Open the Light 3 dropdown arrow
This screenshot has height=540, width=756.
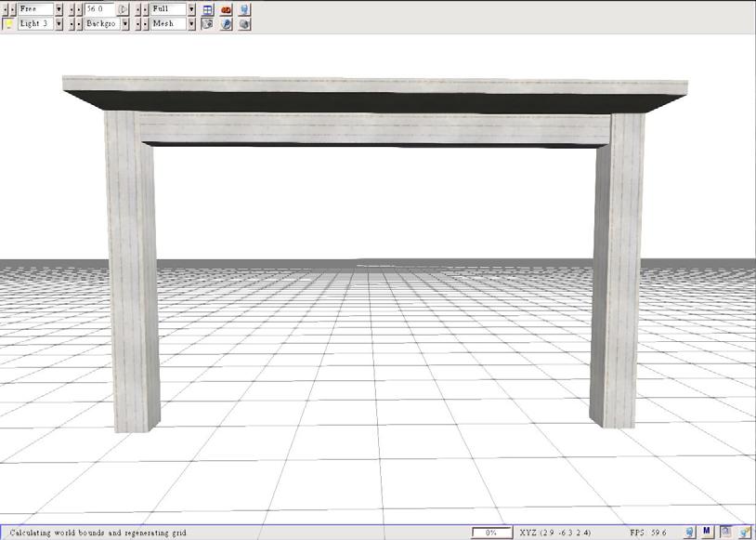59,23
